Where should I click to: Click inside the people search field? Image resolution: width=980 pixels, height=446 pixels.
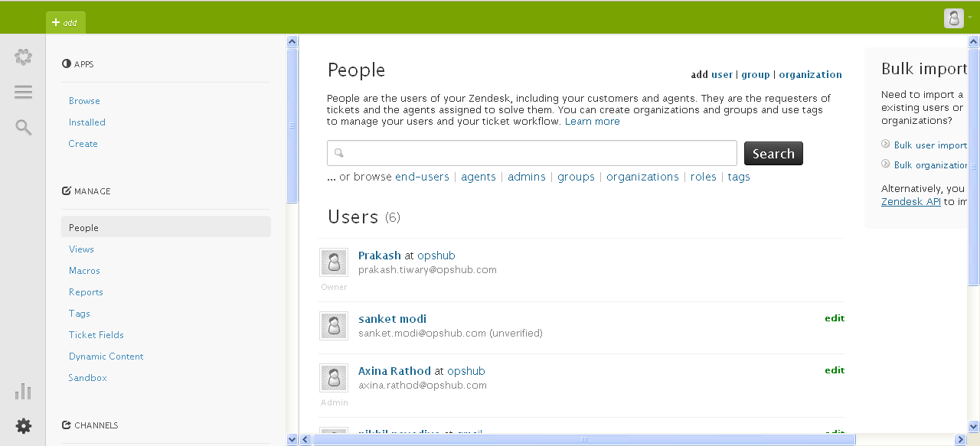536,153
